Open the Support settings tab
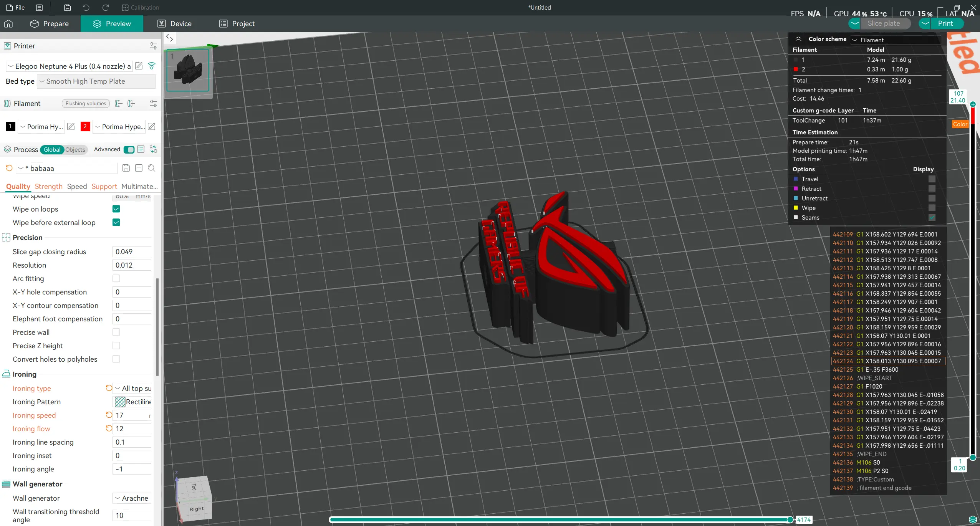 [104, 187]
